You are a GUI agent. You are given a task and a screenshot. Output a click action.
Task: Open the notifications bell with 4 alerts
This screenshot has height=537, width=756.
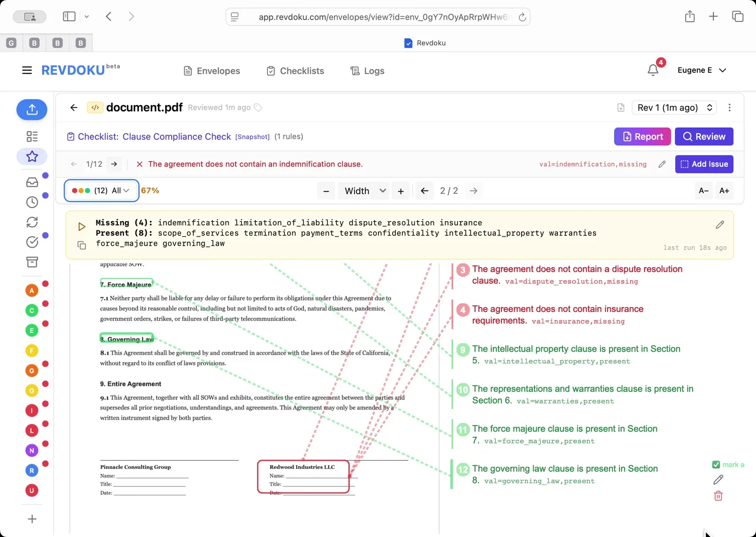coord(653,69)
